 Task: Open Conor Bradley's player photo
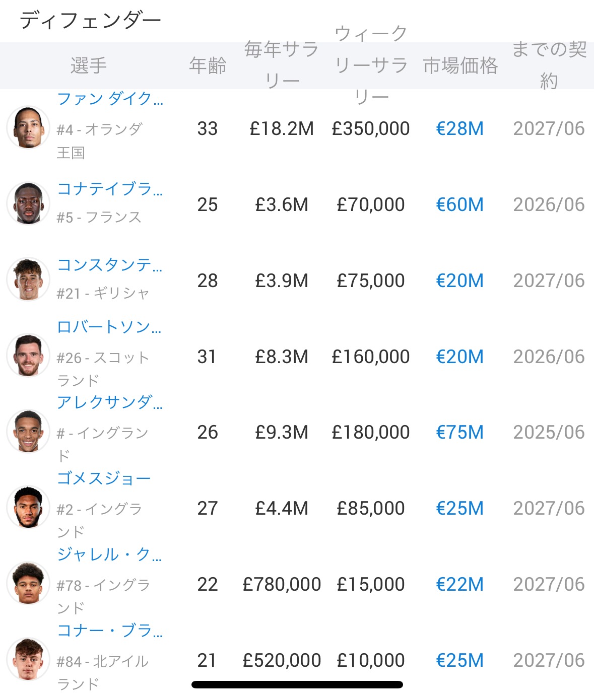(28, 659)
